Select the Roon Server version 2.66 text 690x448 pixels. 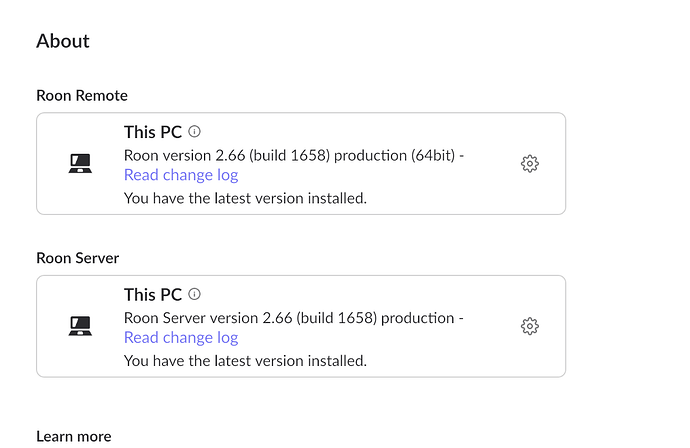click(x=294, y=318)
